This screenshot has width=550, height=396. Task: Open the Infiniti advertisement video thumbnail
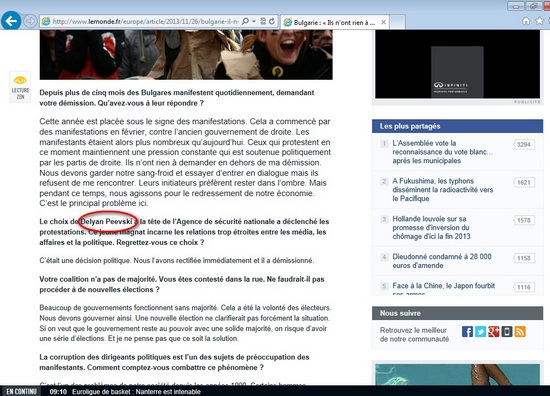pos(457,72)
